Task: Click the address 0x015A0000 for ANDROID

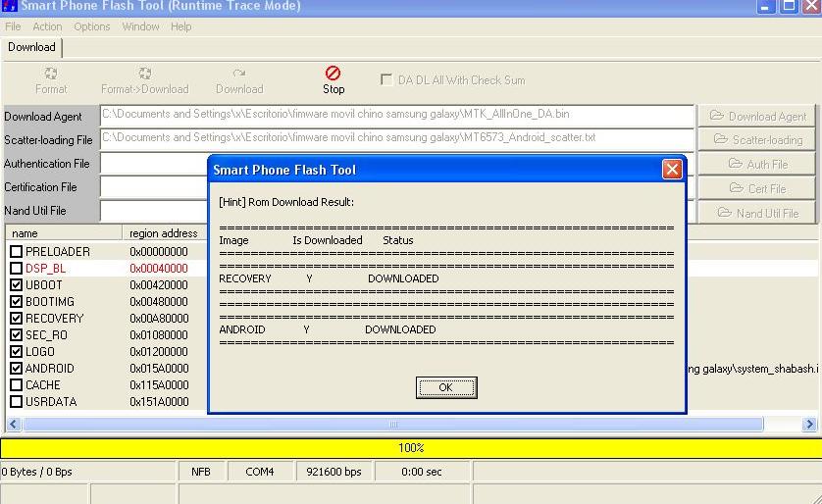Action: click(x=159, y=369)
